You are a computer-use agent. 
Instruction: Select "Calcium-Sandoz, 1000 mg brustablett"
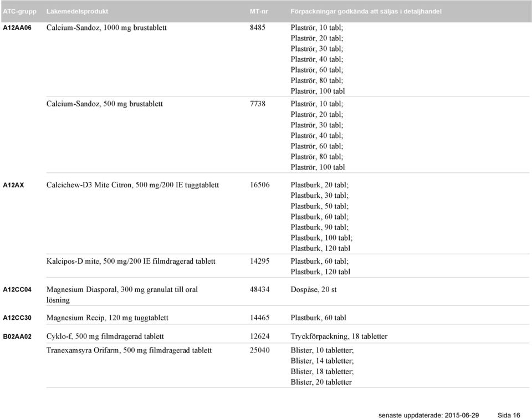click(106, 28)
